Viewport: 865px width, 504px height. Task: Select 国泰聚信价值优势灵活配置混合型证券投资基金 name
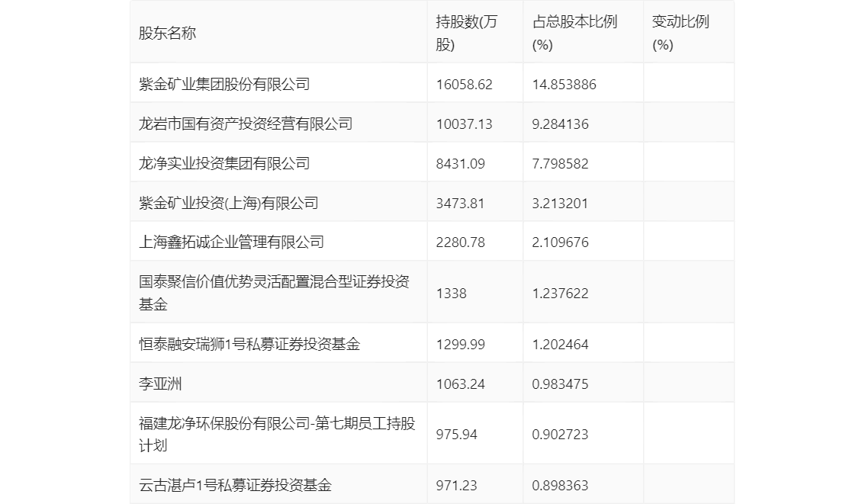tap(274, 293)
